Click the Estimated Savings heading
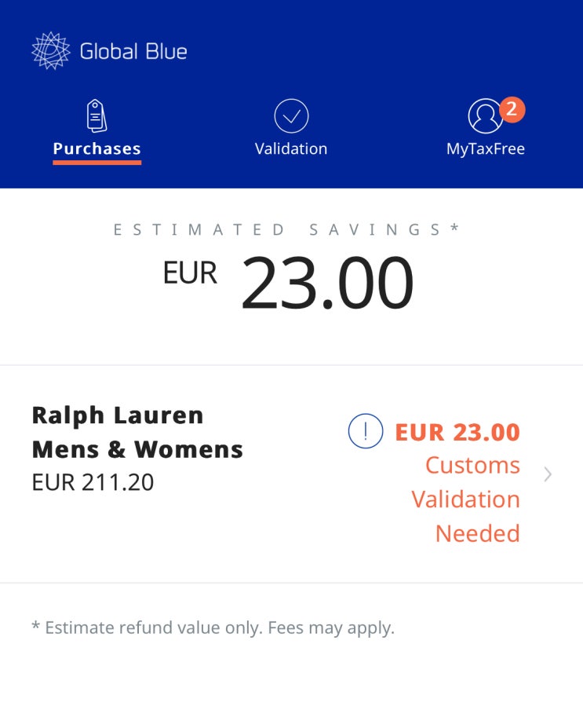 (286, 229)
